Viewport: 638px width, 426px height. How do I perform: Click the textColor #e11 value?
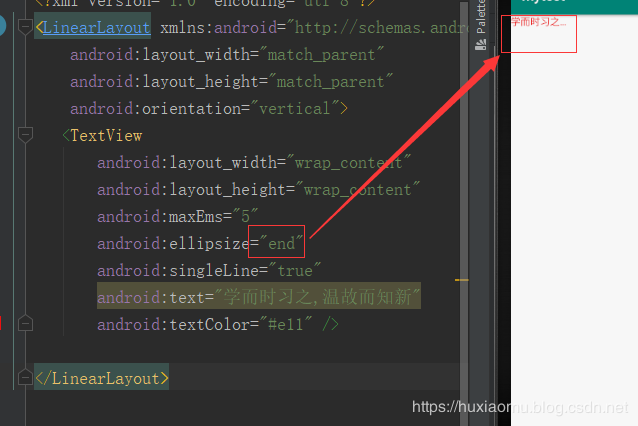[x=286, y=324]
